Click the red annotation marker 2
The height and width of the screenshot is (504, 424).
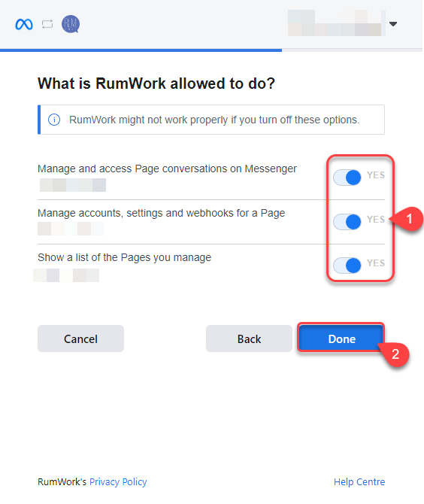point(395,354)
